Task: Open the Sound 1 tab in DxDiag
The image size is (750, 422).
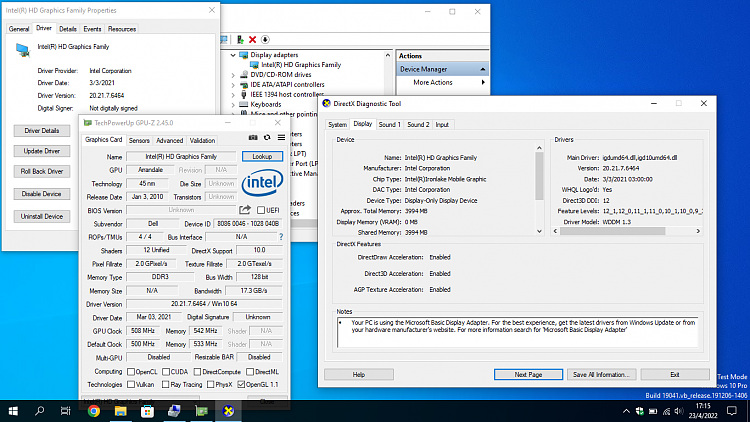Action: click(389, 124)
